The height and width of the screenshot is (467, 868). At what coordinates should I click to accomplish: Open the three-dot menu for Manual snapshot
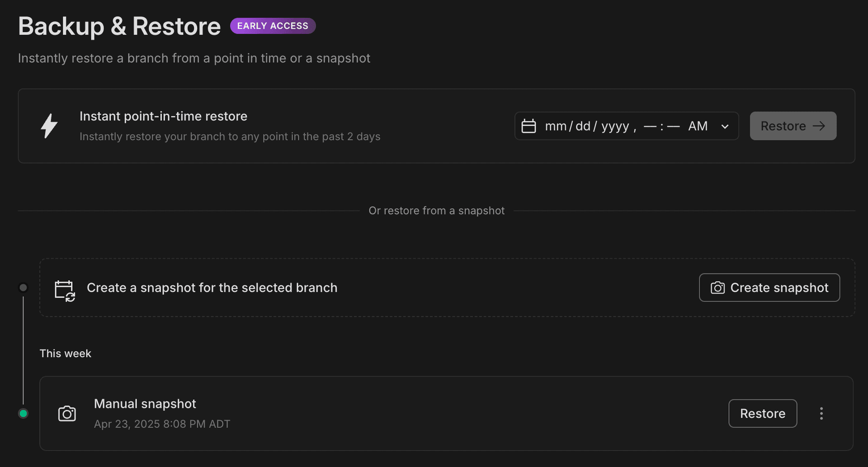click(x=821, y=412)
